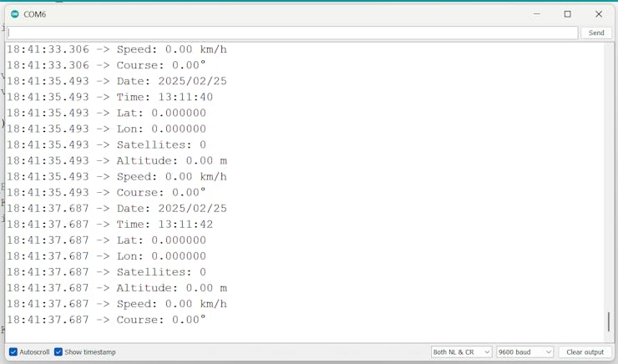Click the Lat line timestamped 18:41:35.493
Image resolution: width=618 pixels, height=364 pixels.
(x=106, y=113)
